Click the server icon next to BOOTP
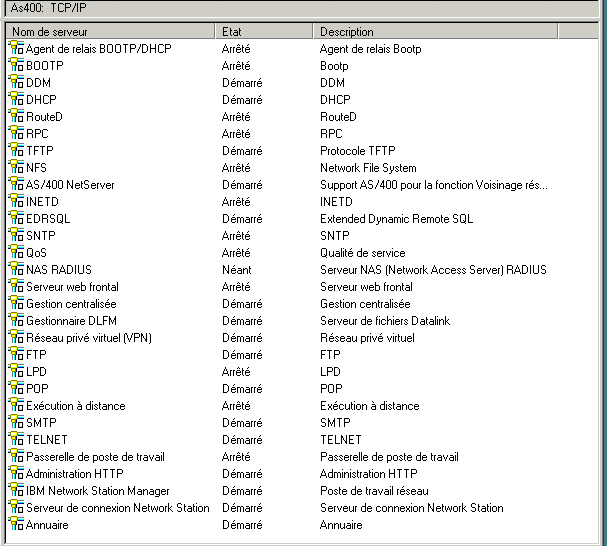The image size is (607, 546). coord(16,65)
